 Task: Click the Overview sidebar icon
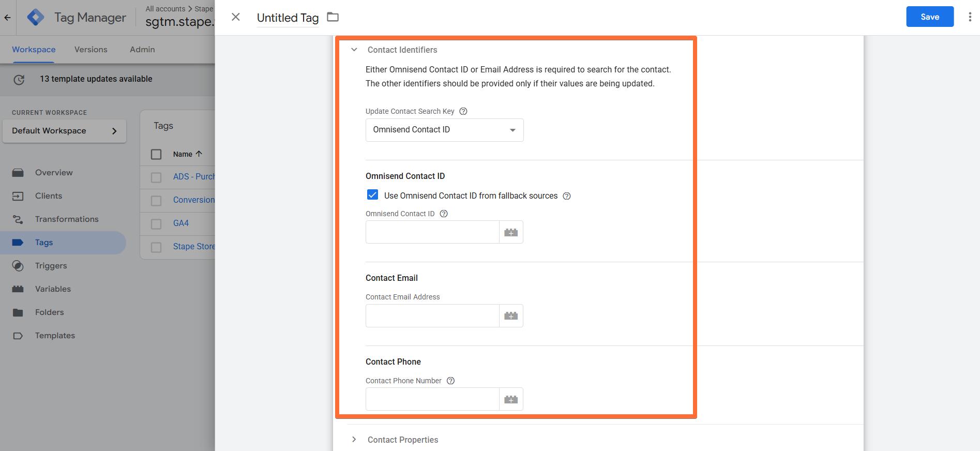tap(18, 173)
